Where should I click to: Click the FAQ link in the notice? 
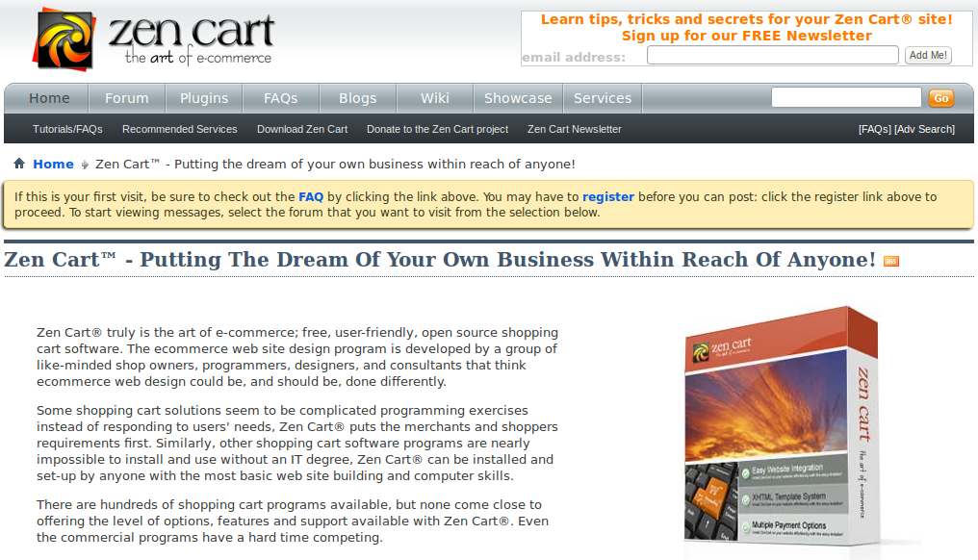tap(311, 197)
